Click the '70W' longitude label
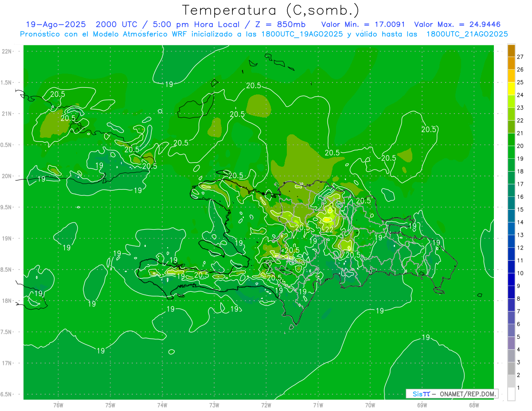 370,405
